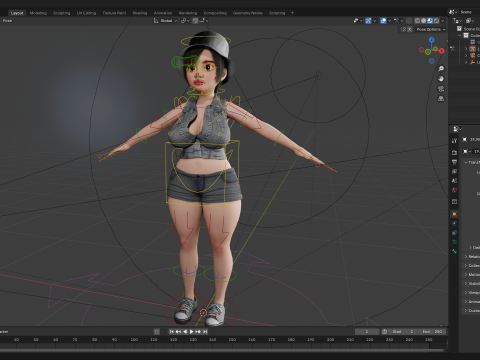Open the Global transform orientation dropdown

click(x=165, y=21)
